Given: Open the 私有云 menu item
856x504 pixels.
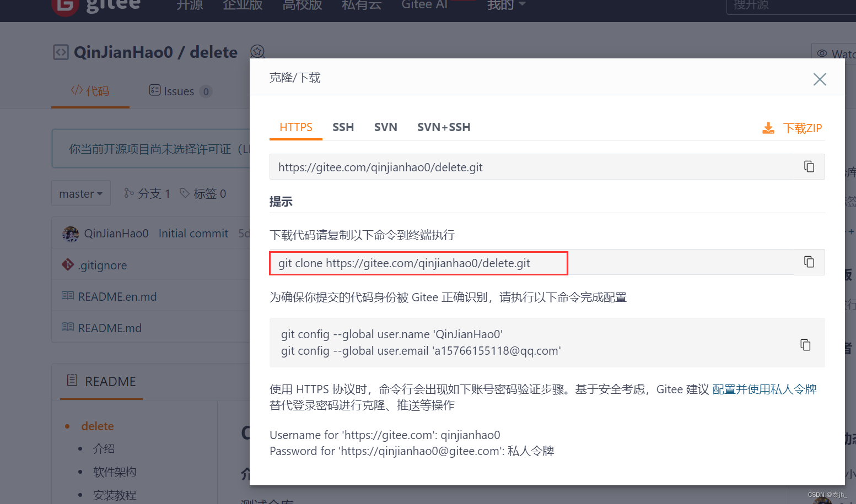Looking at the screenshot, I should 362,6.
